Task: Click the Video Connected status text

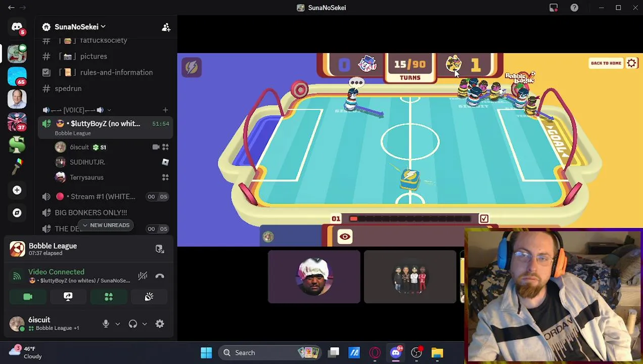Action: (56, 272)
